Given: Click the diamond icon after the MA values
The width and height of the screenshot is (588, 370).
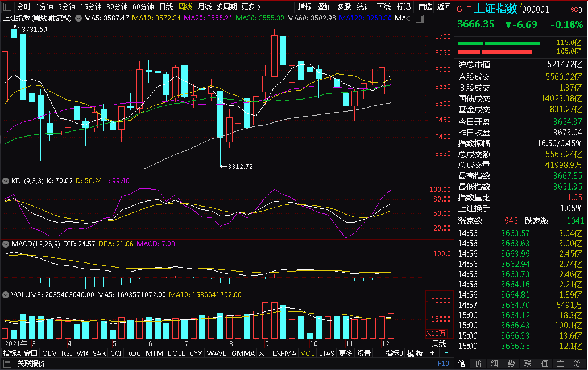Looking at the screenshot, I should pyautogui.click(x=409, y=18).
